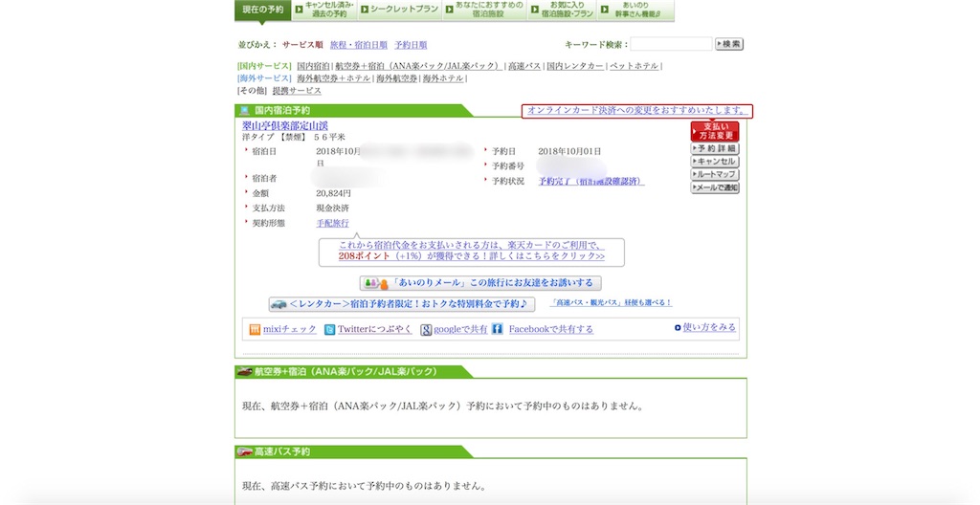The width and height of the screenshot is (980, 505).
Task: Jump to 国内宿泊 service link
Action: 313,66
